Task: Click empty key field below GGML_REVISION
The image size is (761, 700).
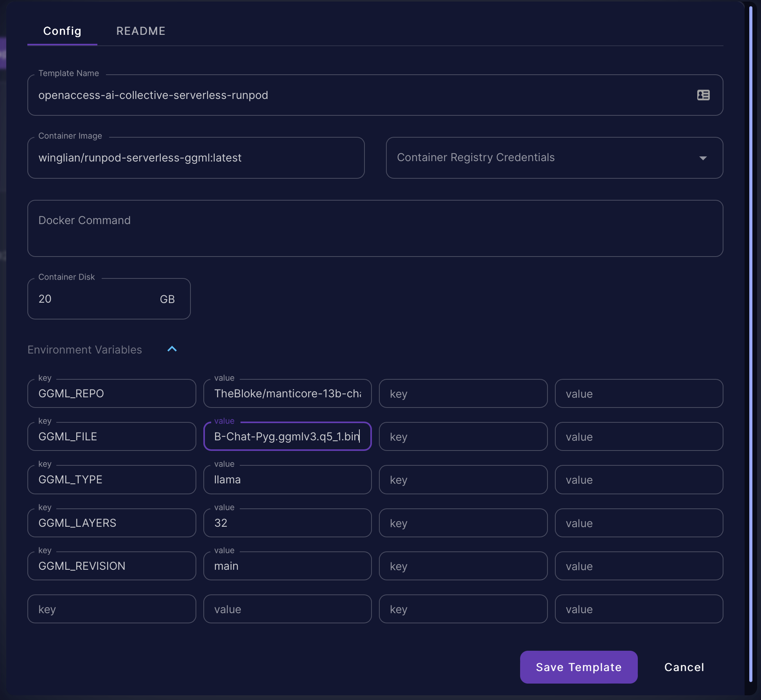Action: 111,609
